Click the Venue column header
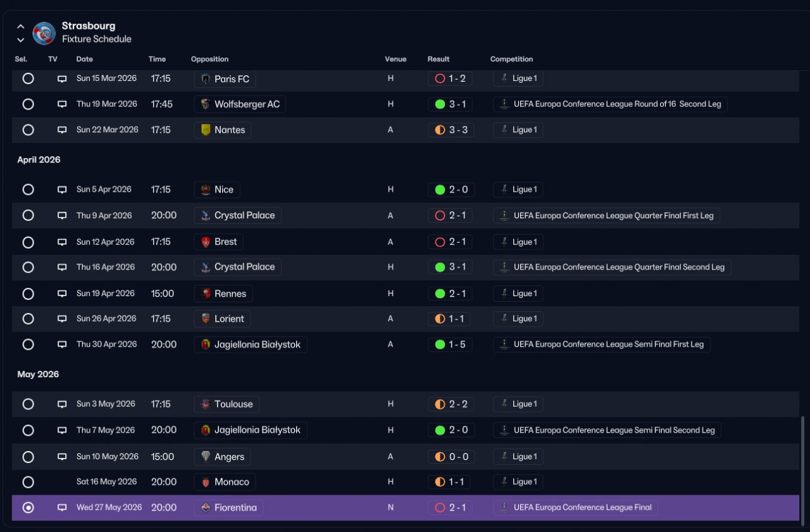 396,59
